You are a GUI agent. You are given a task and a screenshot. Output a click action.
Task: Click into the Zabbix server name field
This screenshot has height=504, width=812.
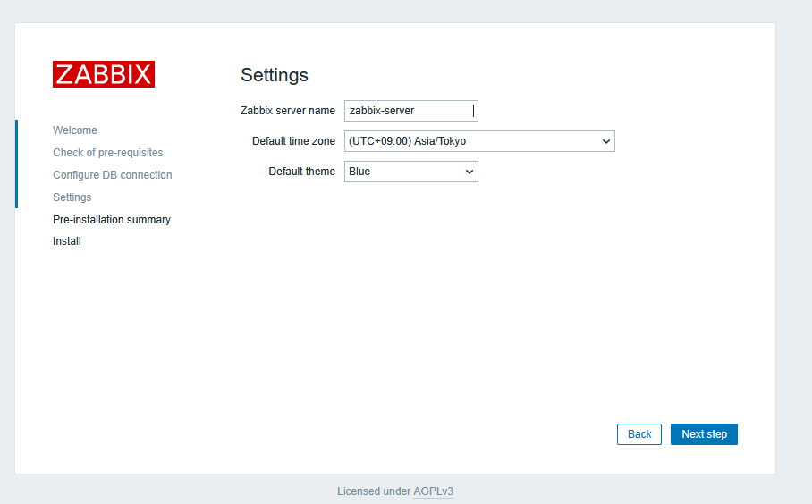[411, 111]
